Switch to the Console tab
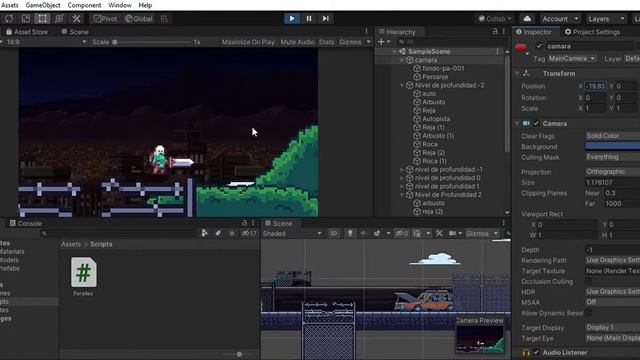Image resolution: width=640 pixels, height=360 pixels. [x=26, y=223]
